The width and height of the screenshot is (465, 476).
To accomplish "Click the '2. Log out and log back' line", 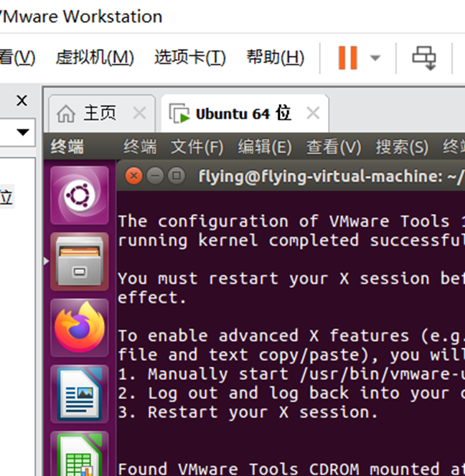I will click(x=291, y=393).
